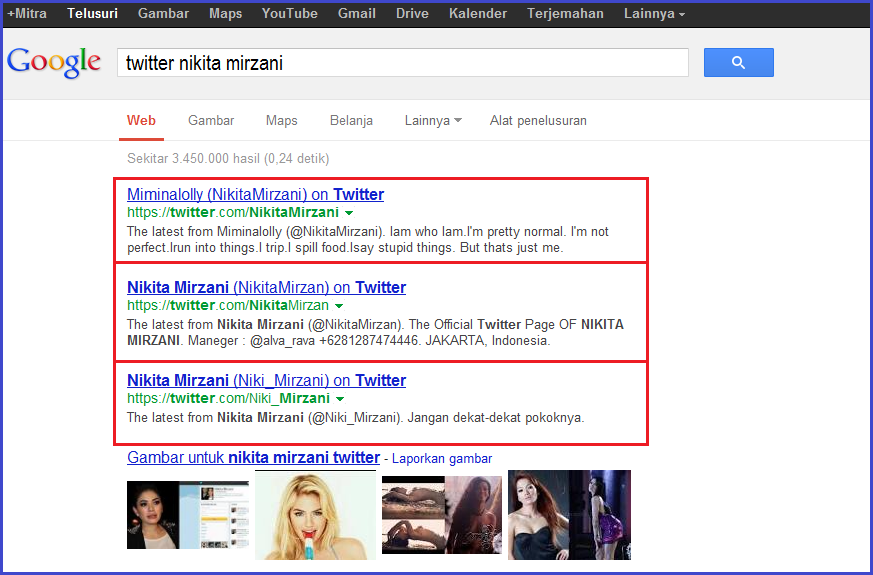This screenshot has height=575, width=873.
Task: Click the snippet text Jangan dekat-dekat pokoknya
Action: pos(496,417)
